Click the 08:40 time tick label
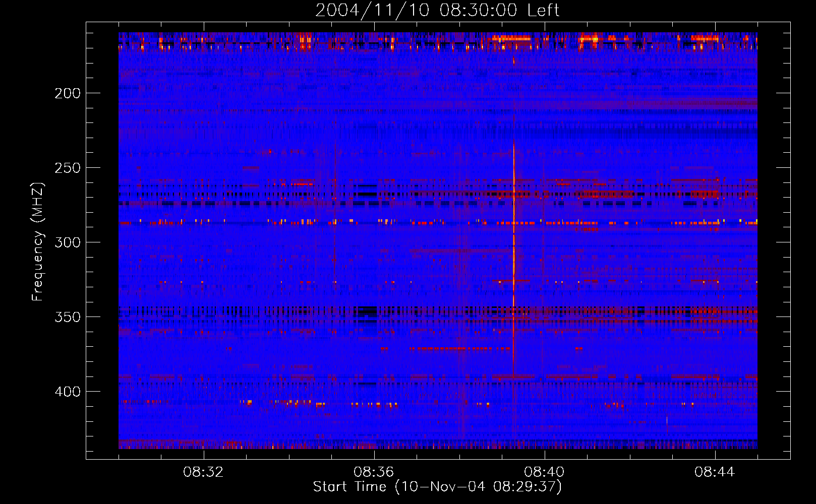Image resolution: width=816 pixels, height=504 pixels. tap(544, 472)
